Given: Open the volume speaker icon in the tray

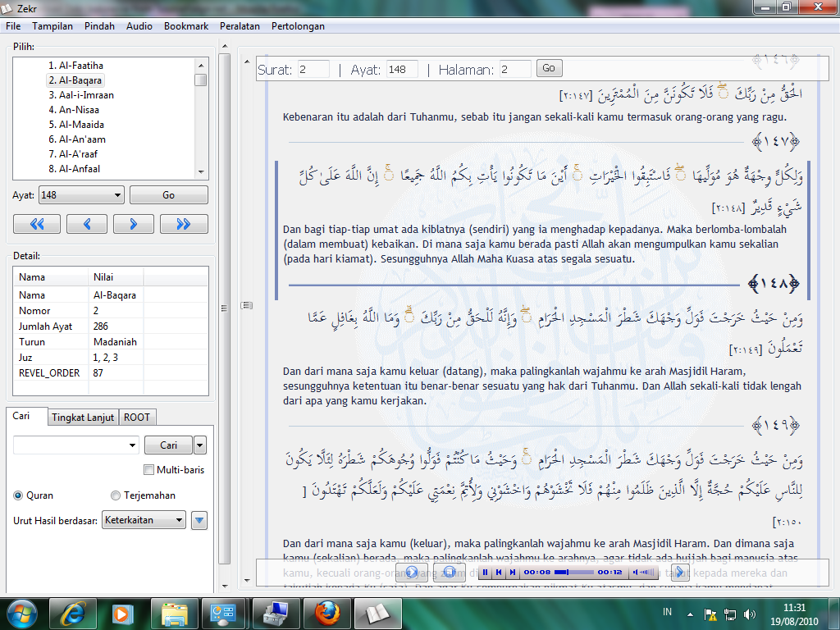Looking at the screenshot, I should pos(750,614).
